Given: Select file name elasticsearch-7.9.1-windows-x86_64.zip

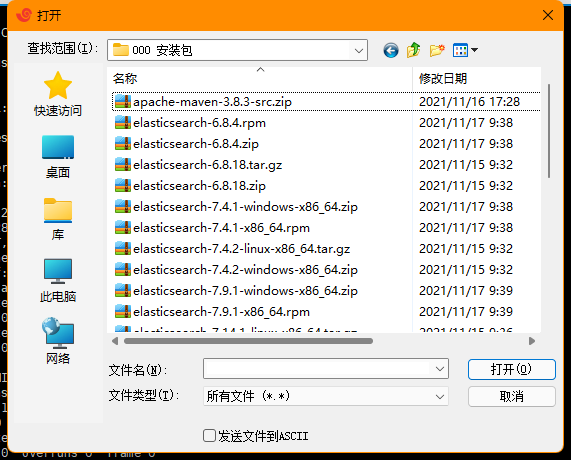Looking at the screenshot, I should (x=245, y=291).
